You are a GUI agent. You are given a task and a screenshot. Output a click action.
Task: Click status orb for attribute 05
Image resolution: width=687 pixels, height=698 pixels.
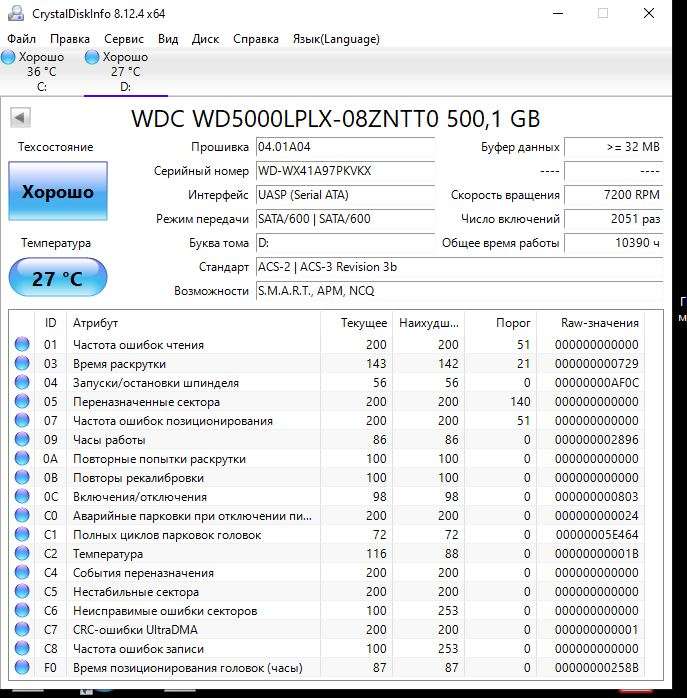coord(22,402)
